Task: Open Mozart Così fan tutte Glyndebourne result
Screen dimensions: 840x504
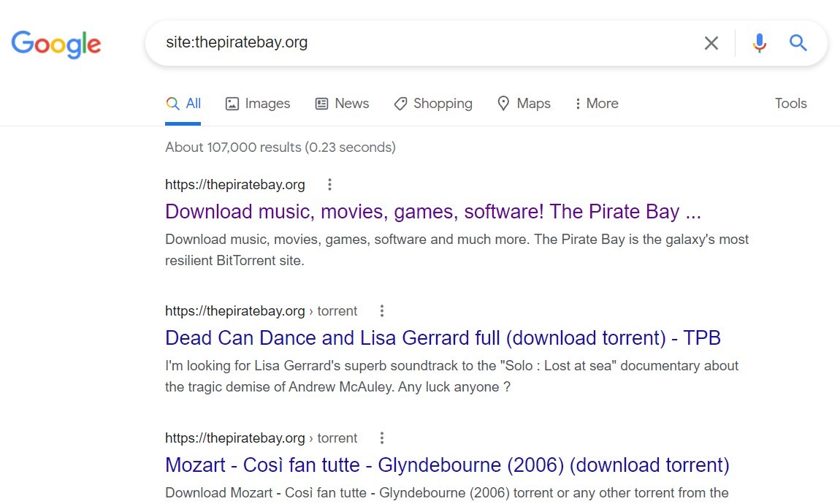Action: click(447, 465)
